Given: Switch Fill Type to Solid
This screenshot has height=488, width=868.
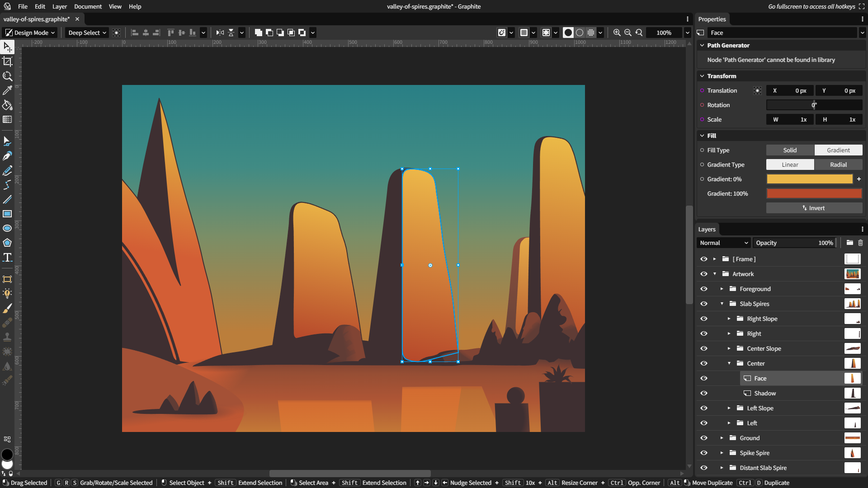Looking at the screenshot, I should coord(789,150).
